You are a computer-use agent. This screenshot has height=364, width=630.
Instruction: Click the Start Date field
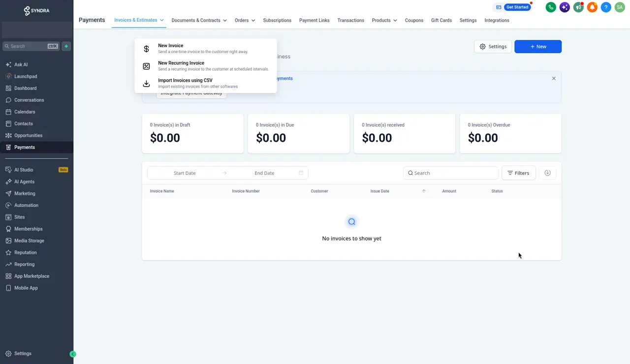tap(185, 173)
